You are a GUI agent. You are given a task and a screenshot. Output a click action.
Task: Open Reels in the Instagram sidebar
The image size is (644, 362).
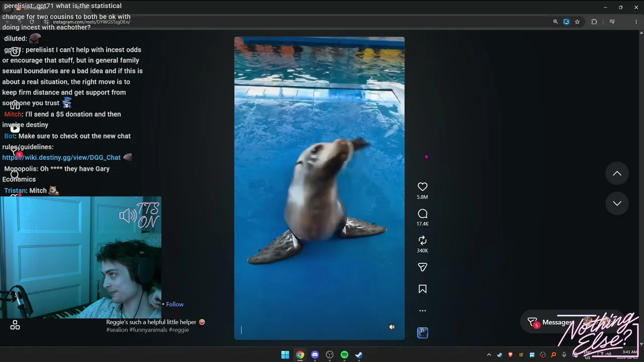click(x=15, y=128)
